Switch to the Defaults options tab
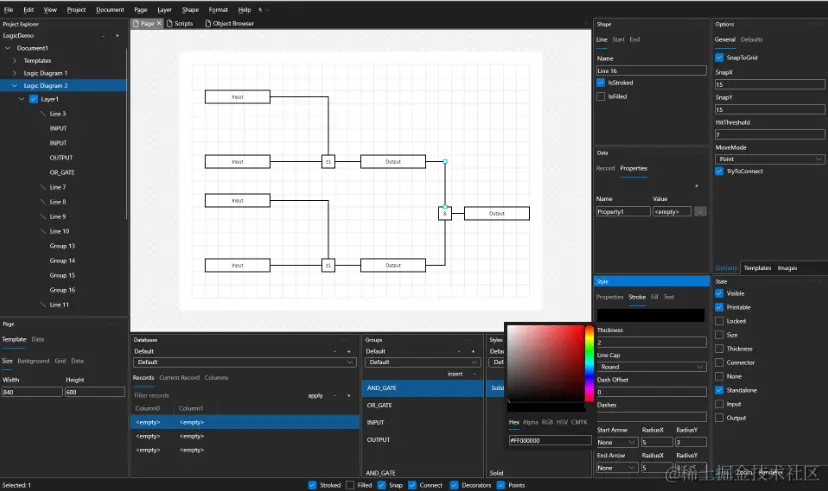The image size is (828, 491). [751, 40]
